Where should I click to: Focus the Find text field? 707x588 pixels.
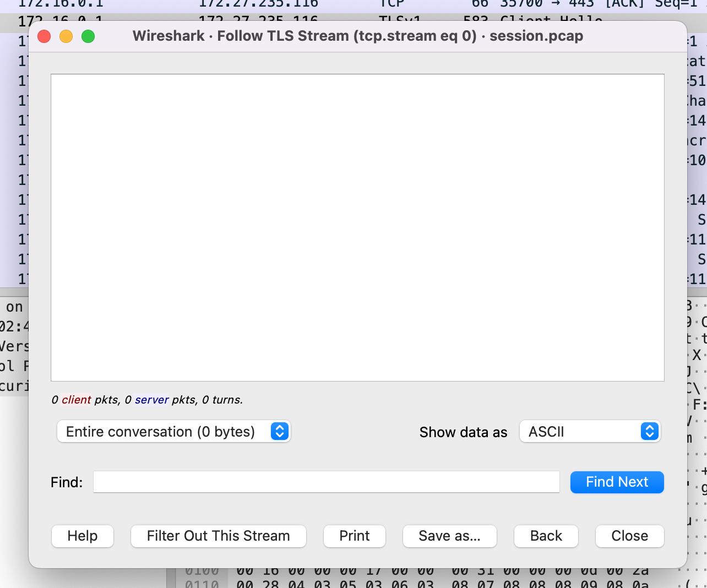pos(327,482)
